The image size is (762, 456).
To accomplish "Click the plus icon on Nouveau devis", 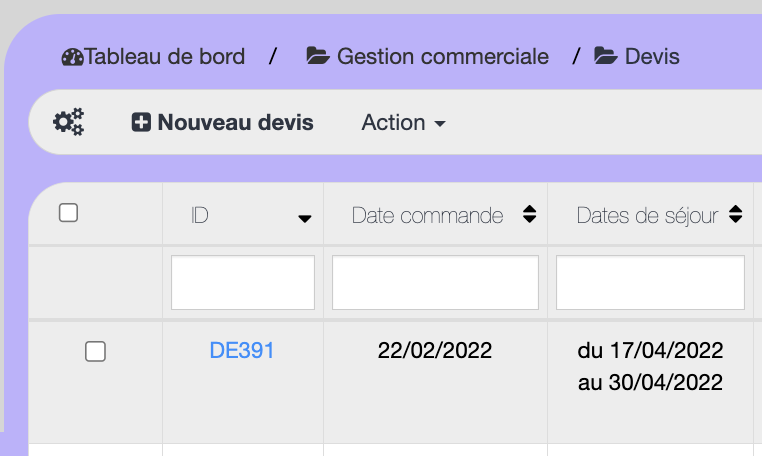I will [x=142, y=123].
